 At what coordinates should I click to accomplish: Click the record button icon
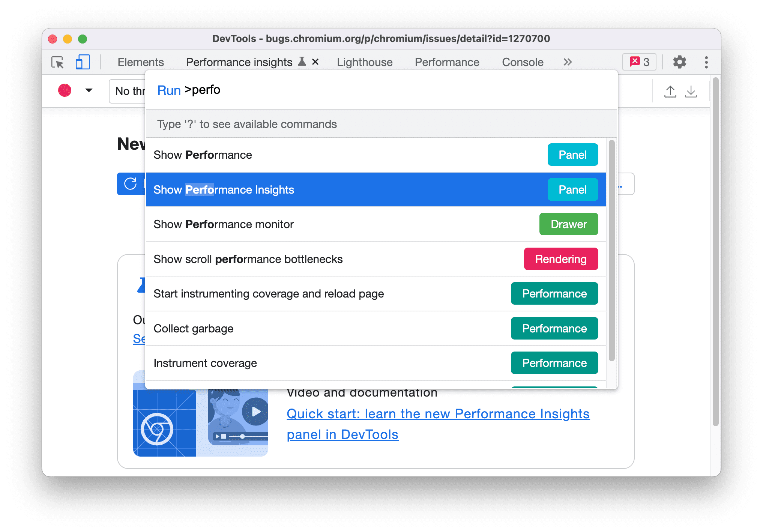tap(65, 91)
